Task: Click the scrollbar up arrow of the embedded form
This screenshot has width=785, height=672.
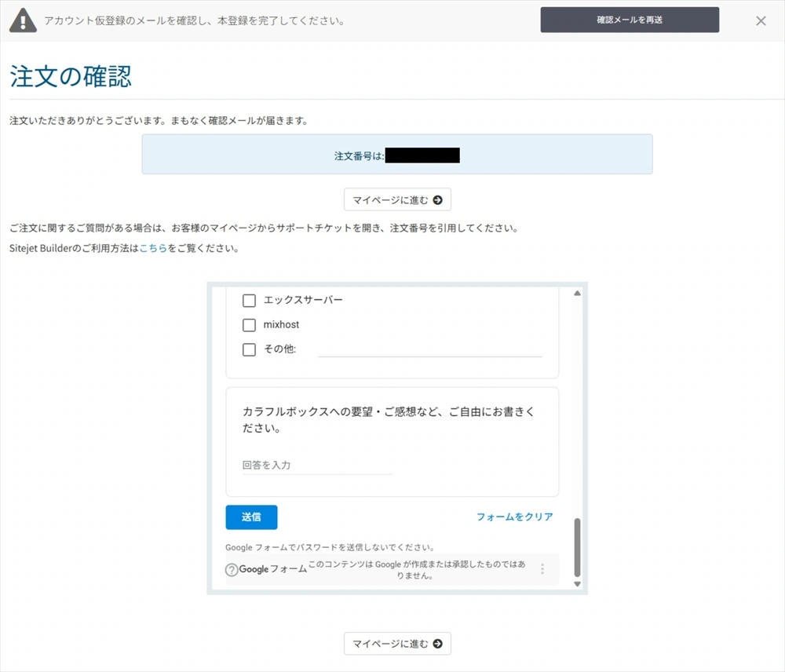Action: (x=577, y=292)
